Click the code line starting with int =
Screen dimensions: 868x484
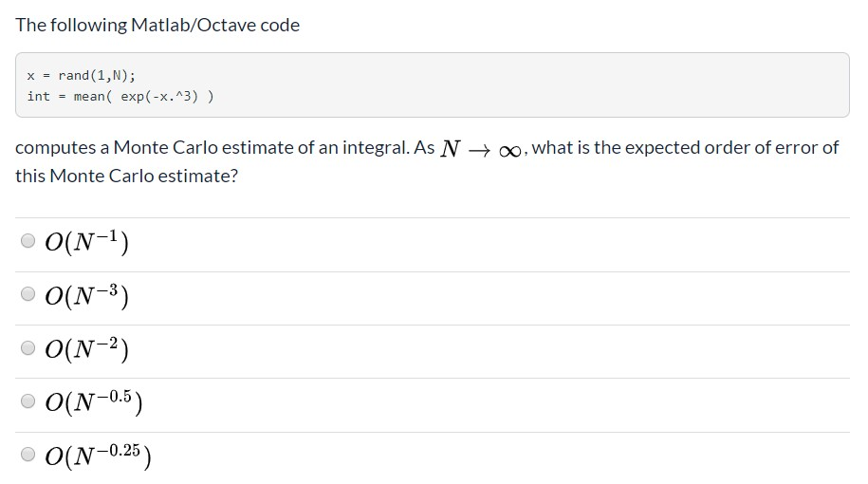point(120,97)
